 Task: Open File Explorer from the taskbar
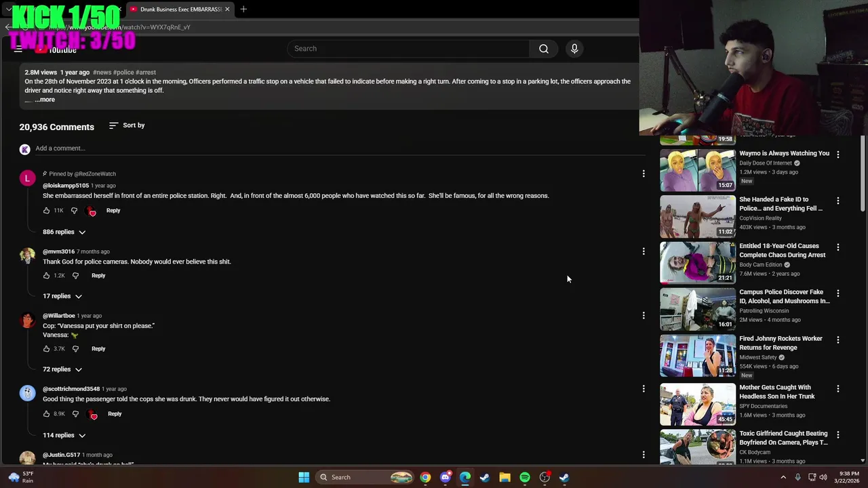pos(505,477)
